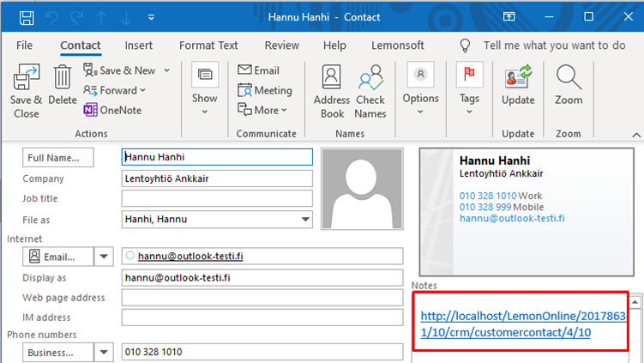
Task: Click email link on business card
Action: 512,218
